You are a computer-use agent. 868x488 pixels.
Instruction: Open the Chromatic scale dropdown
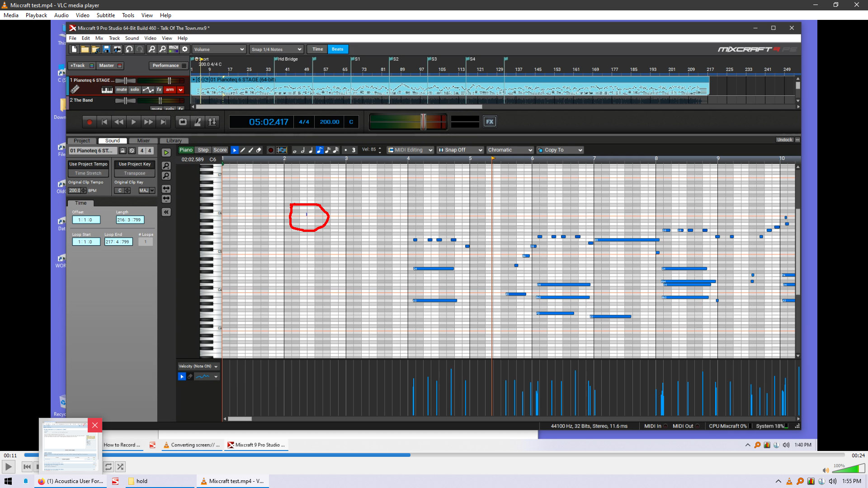coord(510,150)
